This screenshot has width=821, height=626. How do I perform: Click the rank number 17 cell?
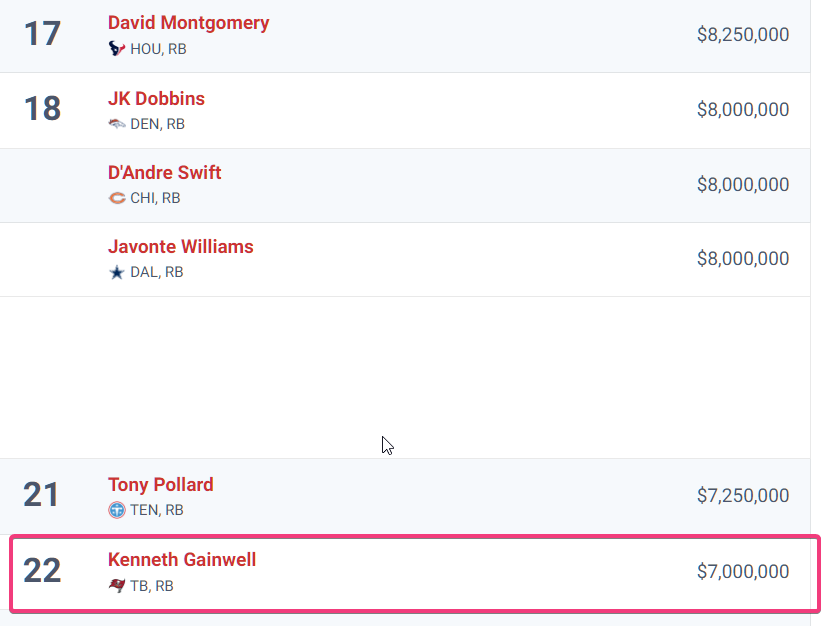click(x=42, y=34)
